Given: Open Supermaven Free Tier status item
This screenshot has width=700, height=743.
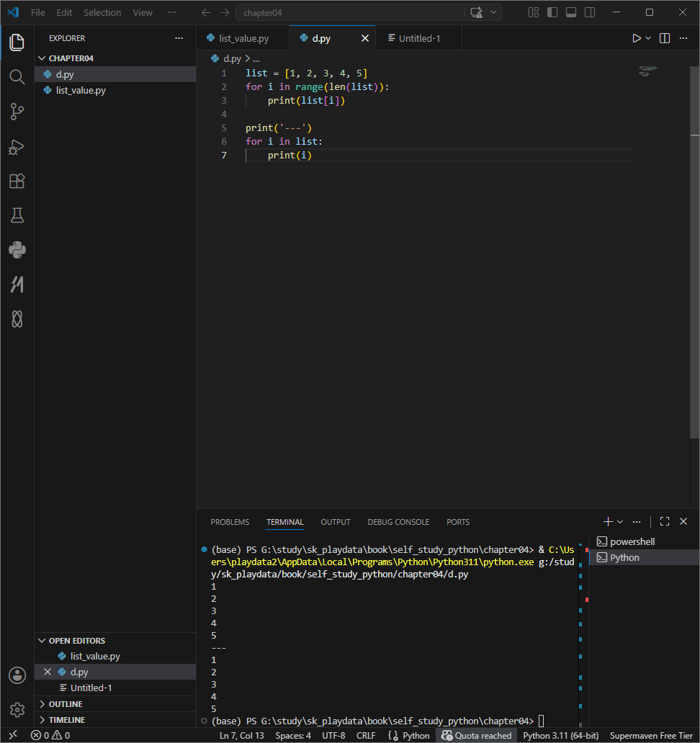Looking at the screenshot, I should (x=651, y=735).
